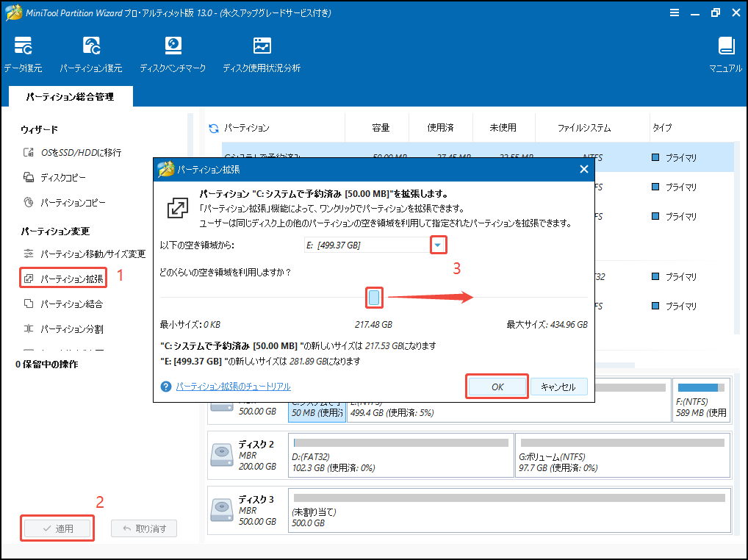This screenshot has width=748, height=560.
Task: Select D:(FAT32) partition on Disk 2
Action: pos(401,455)
